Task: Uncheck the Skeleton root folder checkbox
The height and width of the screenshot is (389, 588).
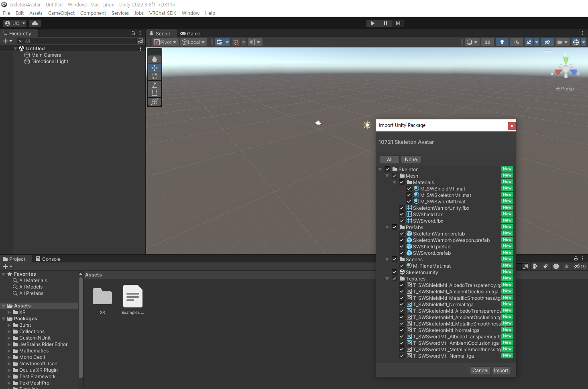Action: pyautogui.click(x=387, y=169)
